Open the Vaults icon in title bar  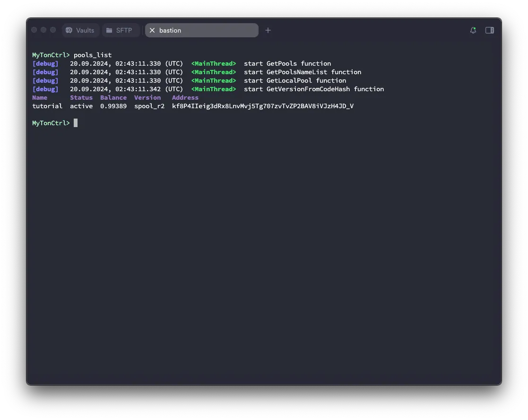69,30
